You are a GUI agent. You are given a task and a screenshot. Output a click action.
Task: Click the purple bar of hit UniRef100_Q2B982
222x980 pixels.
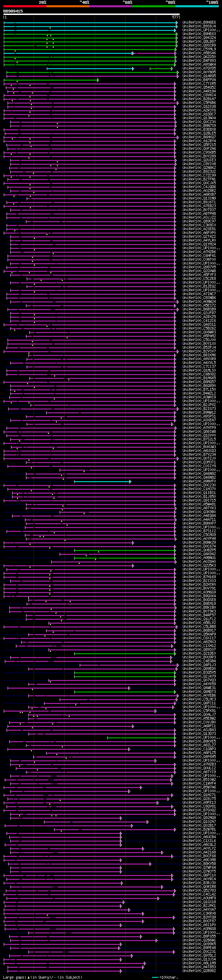65,971
